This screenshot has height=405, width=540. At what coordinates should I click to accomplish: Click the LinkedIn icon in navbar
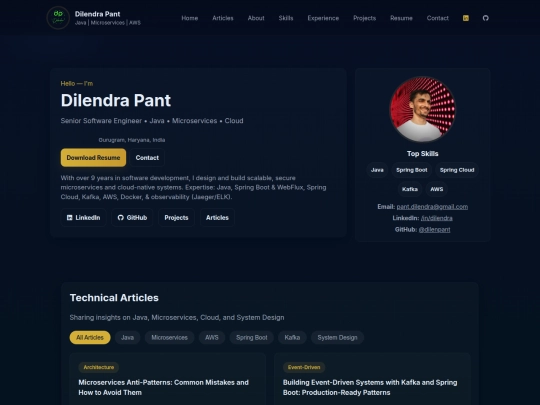pos(466,18)
